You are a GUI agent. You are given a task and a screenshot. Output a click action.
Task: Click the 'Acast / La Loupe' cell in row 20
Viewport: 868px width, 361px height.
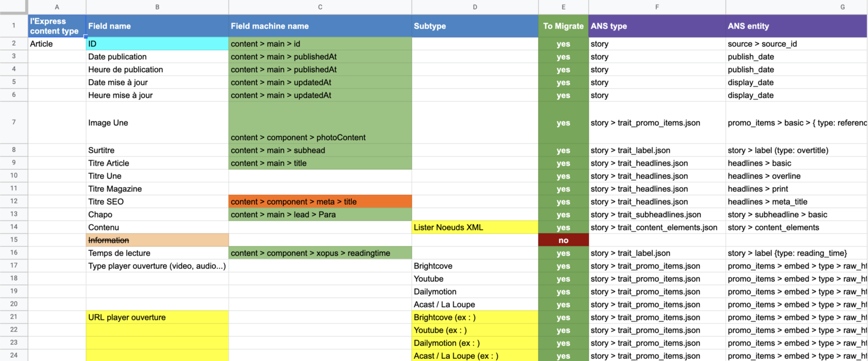click(x=475, y=305)
